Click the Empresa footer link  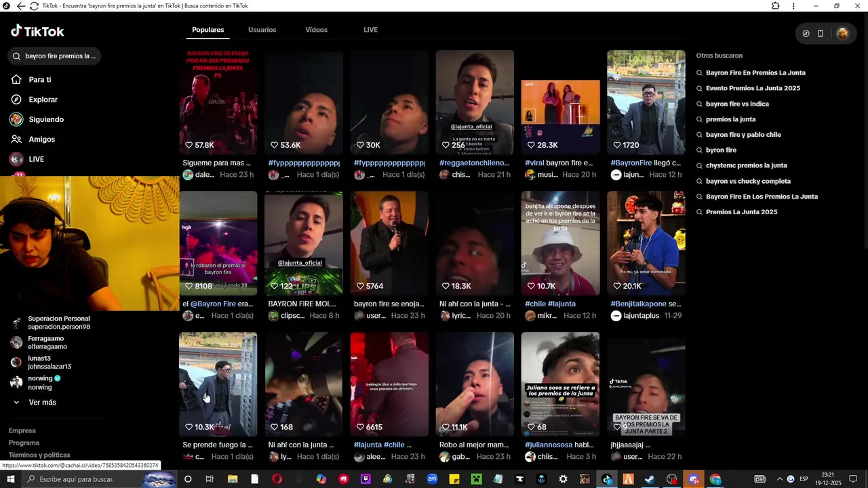point(22,430)
